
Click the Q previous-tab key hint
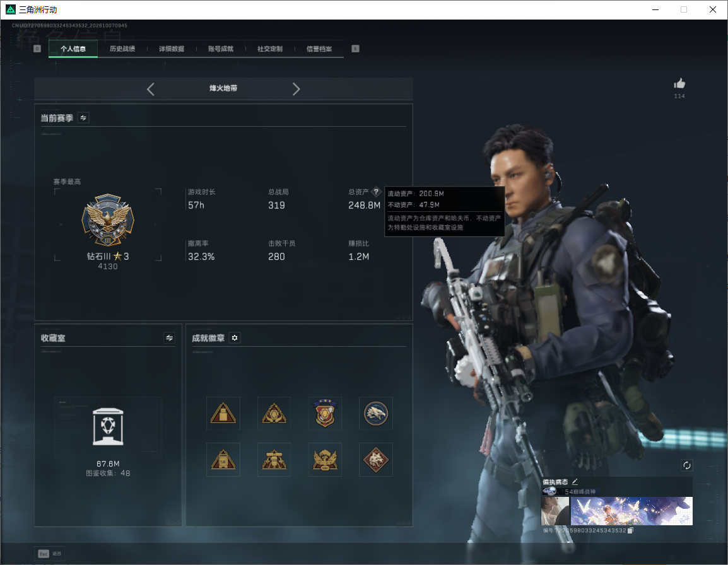click(37, 49)
